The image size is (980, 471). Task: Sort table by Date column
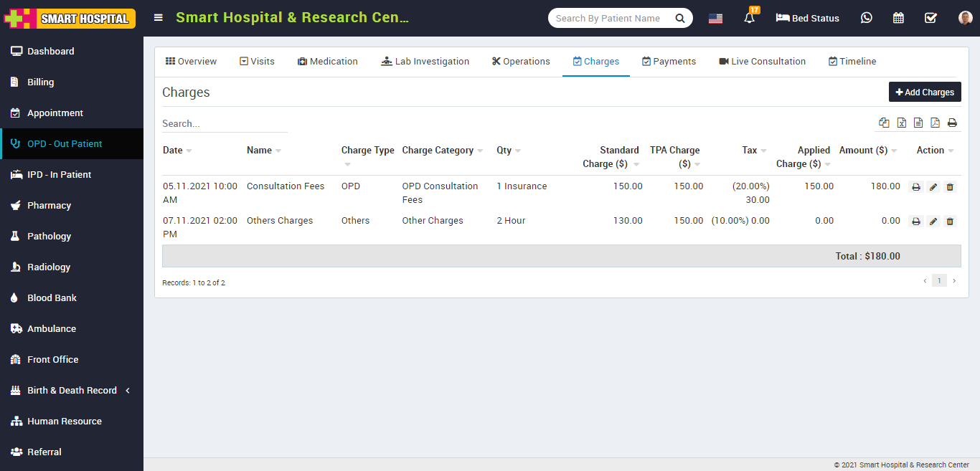tap(174, 151)
